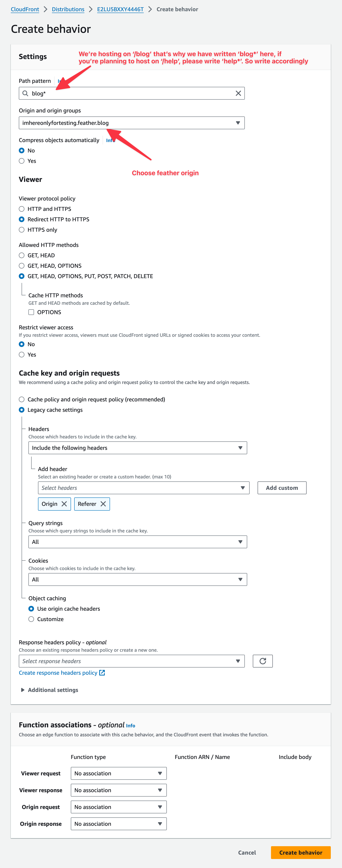Check the OPTIONS cache method checkbox
The height and width of the screenshot is (868, 342).
click(x=31, y=312)
